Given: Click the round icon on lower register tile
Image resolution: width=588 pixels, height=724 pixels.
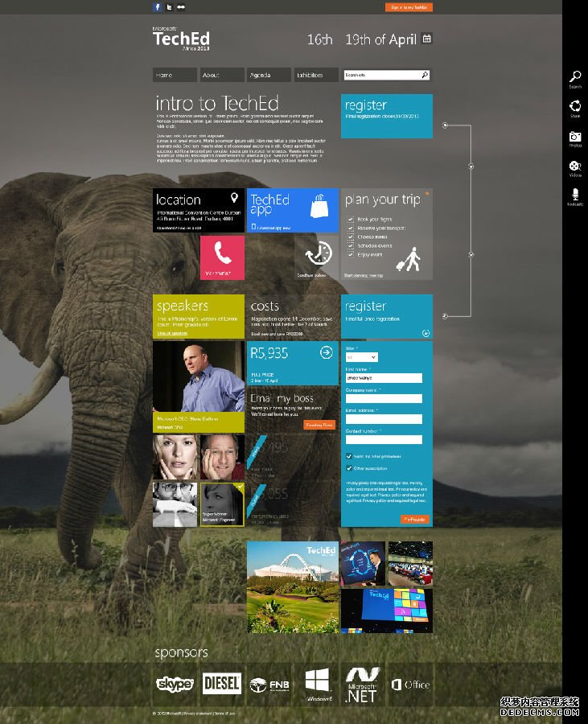Looking at the screenshot, I should click(426, 333).
